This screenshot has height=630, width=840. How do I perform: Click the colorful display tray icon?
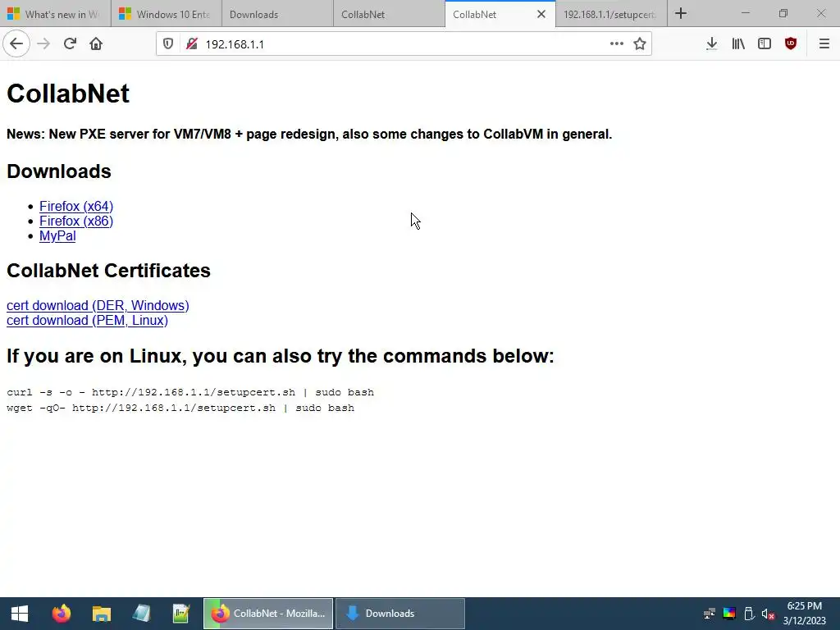(x=729, y=614)
